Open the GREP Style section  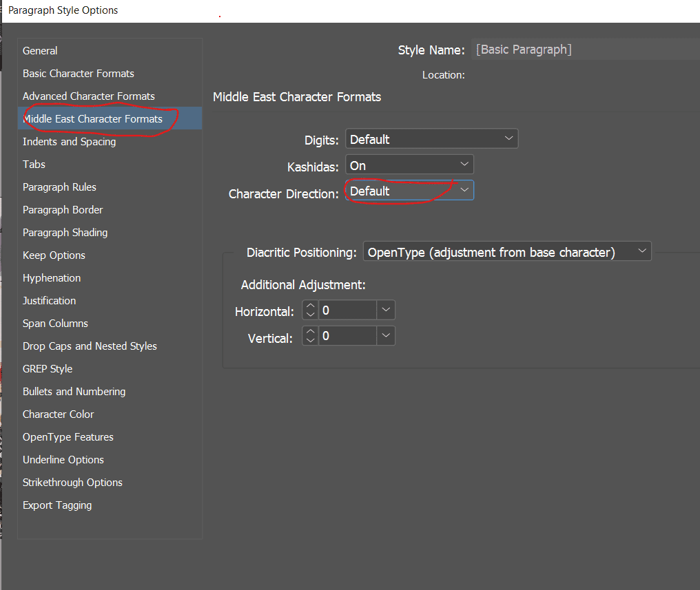pos(48,369)
